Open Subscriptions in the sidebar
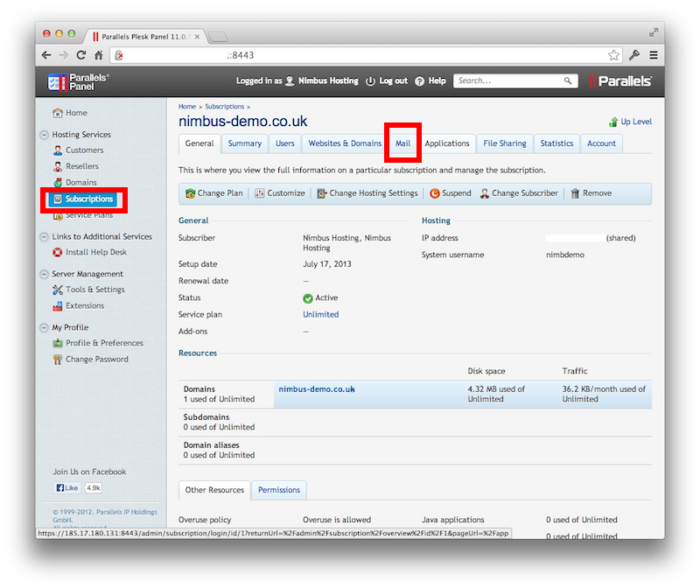Image resolution: width=700 pixels, height=588 pixels. [83, 199]
